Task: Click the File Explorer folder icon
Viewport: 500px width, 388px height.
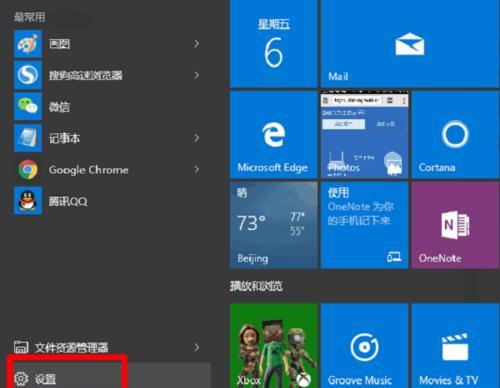Action: click(21, 347)
